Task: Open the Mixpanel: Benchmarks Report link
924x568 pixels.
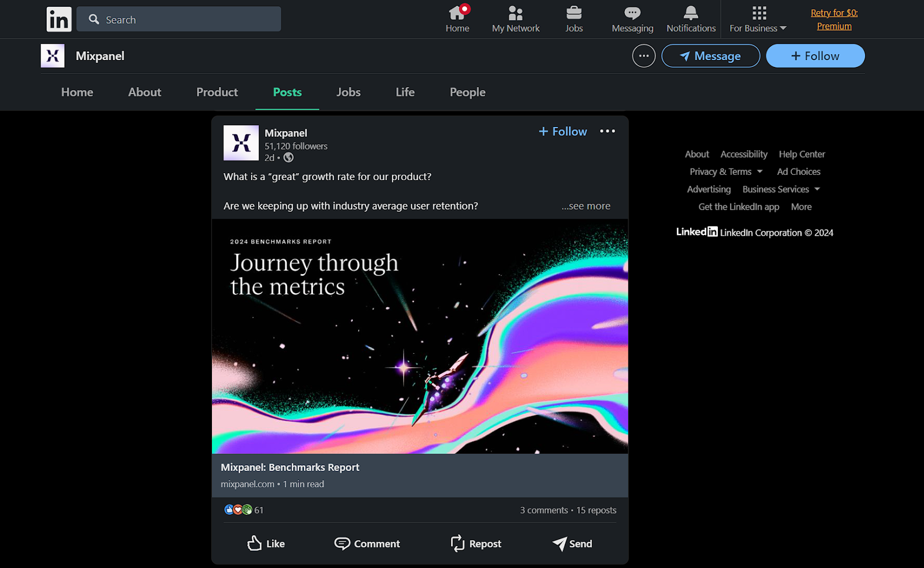Action: [x=290, y=468]
